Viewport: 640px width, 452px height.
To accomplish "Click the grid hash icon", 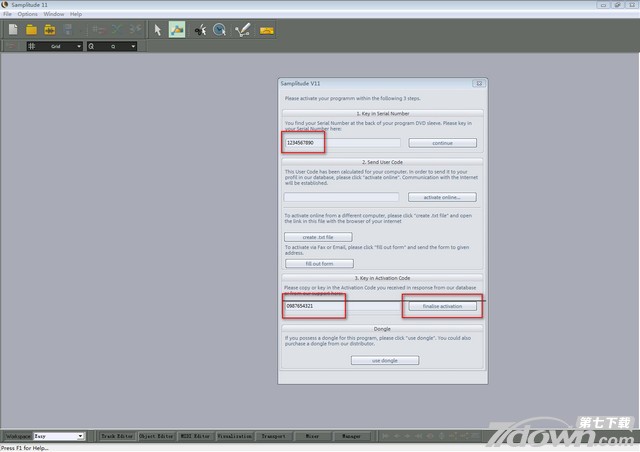I will point(31,46).
